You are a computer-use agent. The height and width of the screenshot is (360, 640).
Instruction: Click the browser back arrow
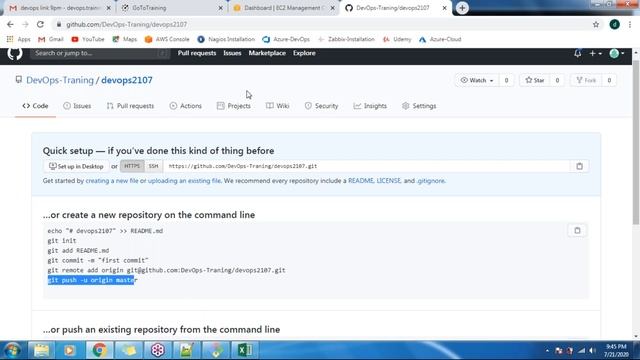click(10, 24)
